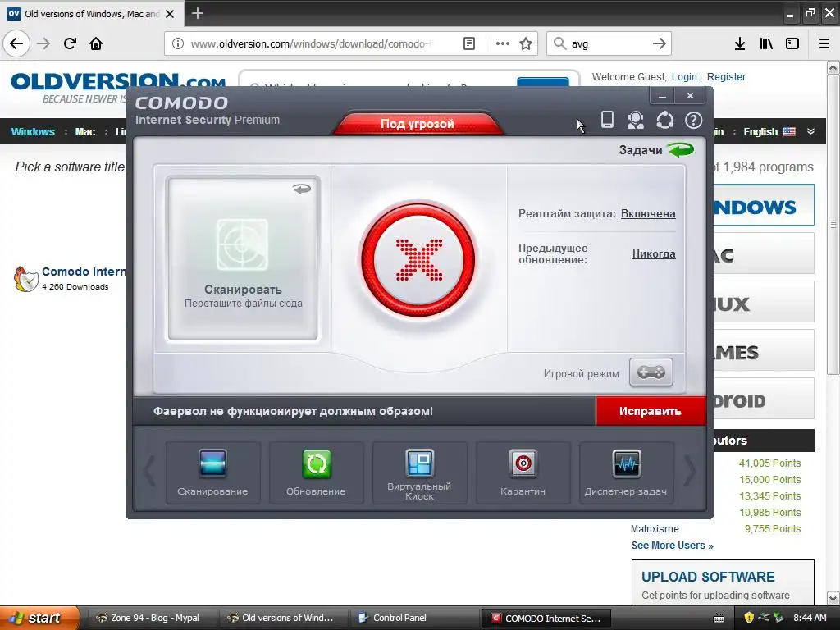Click the Сканировать drop-files scan tile
The width and height of the screenshot is (840, 630).
(243, 258)
